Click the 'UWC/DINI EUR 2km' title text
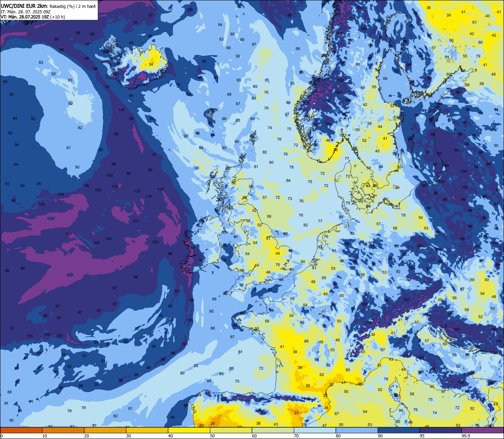504x439 pixels. coord(24,6)
